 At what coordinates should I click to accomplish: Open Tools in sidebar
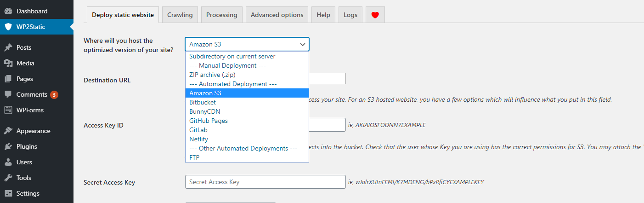pyautogui.click(x=37, y=178)
